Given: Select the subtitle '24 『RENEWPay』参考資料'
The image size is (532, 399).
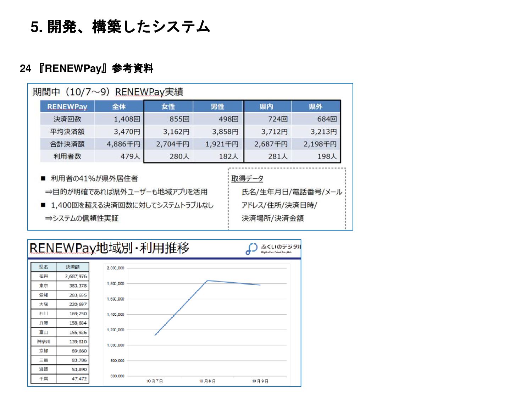Looking at the screenshot, I should click(87, 68).
